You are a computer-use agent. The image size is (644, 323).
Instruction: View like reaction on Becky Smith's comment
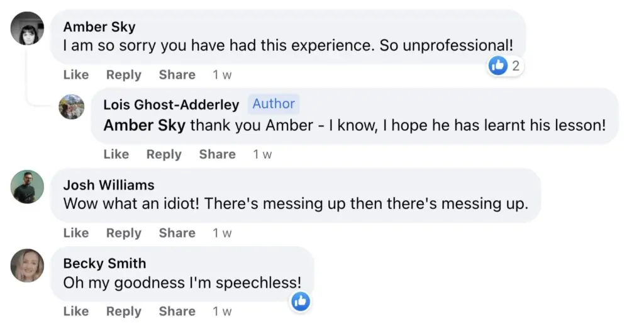pos(300,302)
